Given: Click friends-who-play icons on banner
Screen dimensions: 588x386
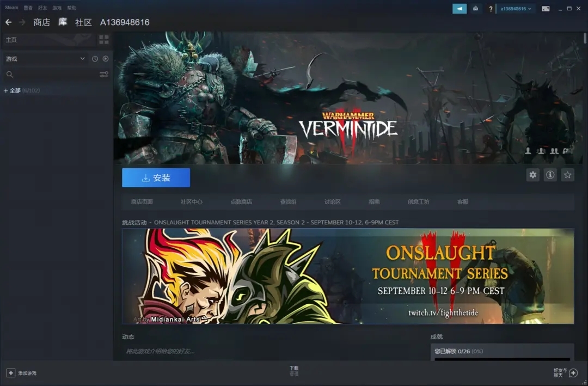Looking at the screenshot, I should [x=548, y=151].
